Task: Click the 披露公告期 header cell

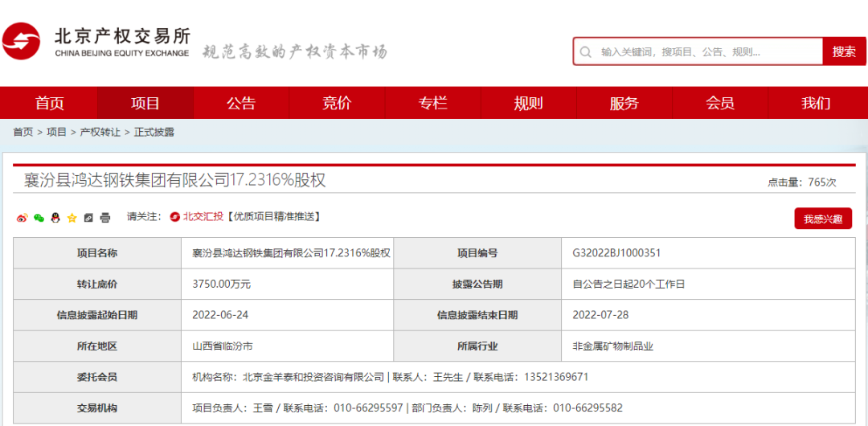Action: pos(477,285)
